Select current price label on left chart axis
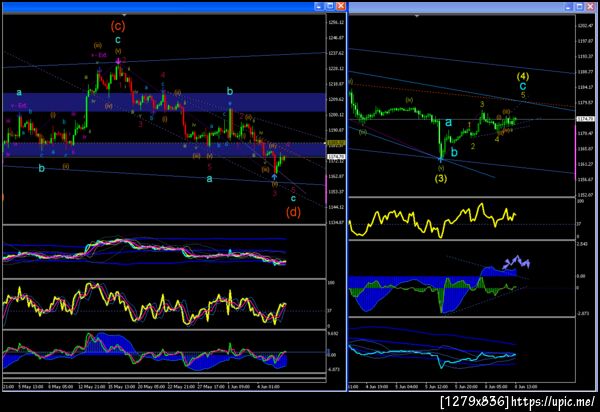 point(336,156)
